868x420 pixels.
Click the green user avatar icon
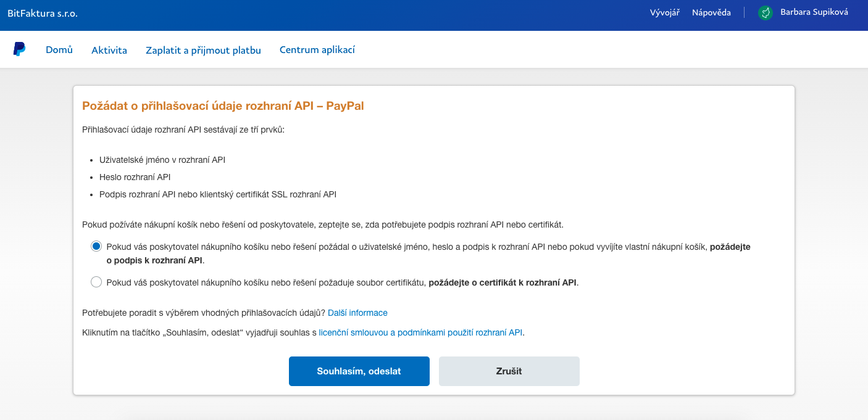coord(766,12)
